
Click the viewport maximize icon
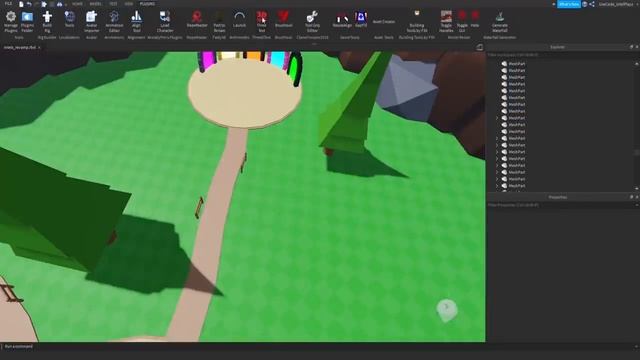[480, 48]
